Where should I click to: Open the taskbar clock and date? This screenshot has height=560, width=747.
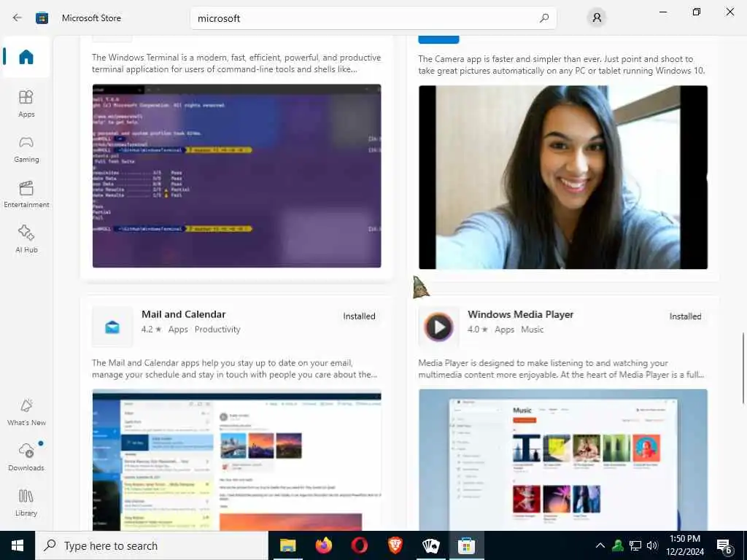click(x=685, y=545)
